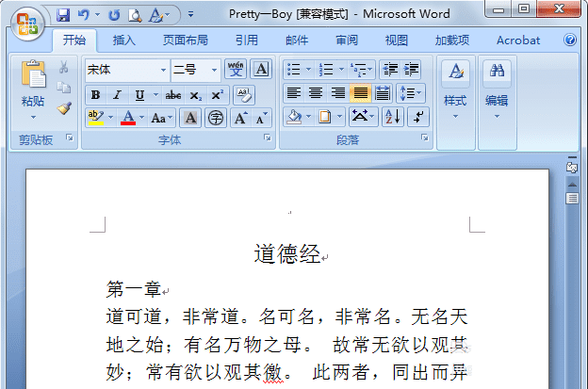Increase paragraph indent
588x389 pixels.
tap(411, 70)
